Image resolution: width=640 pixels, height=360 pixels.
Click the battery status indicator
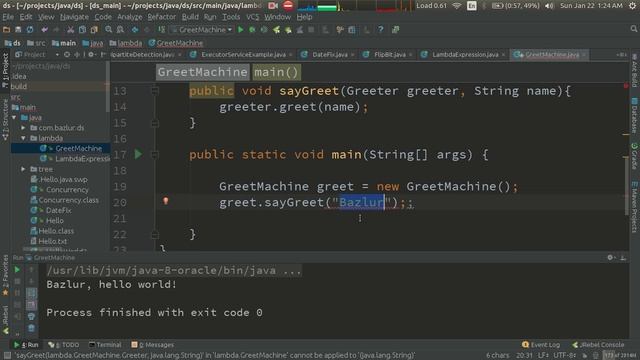(x=516, y=6)
